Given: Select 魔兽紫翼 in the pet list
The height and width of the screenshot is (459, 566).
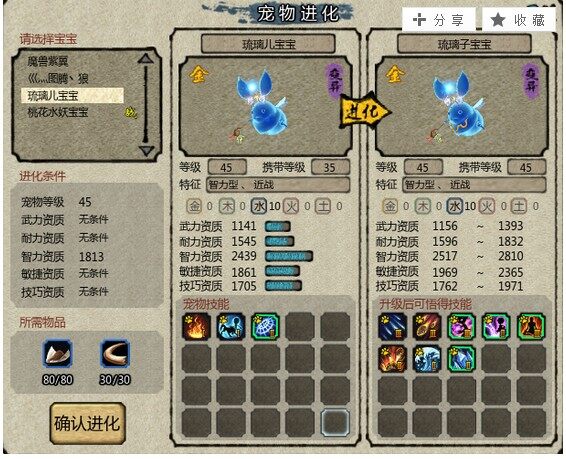Looking at the screenshot, I should coord(48,62).
